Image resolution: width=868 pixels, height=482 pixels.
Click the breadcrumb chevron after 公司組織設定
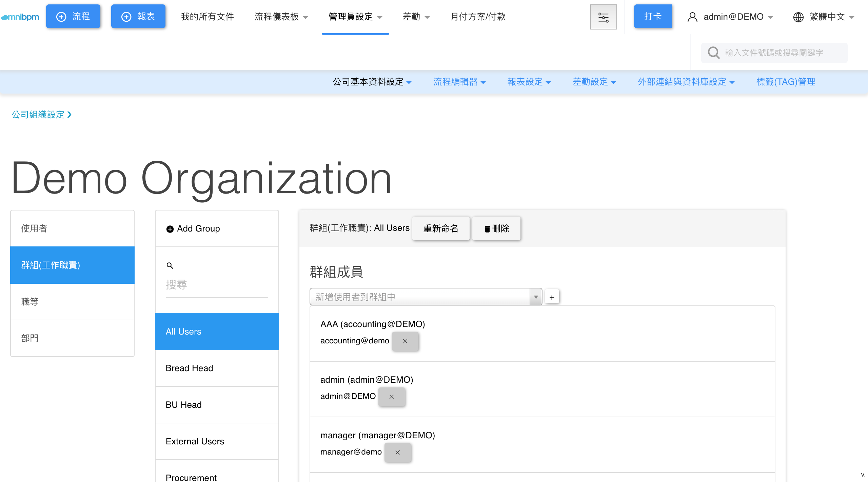(x=70, y=115)
